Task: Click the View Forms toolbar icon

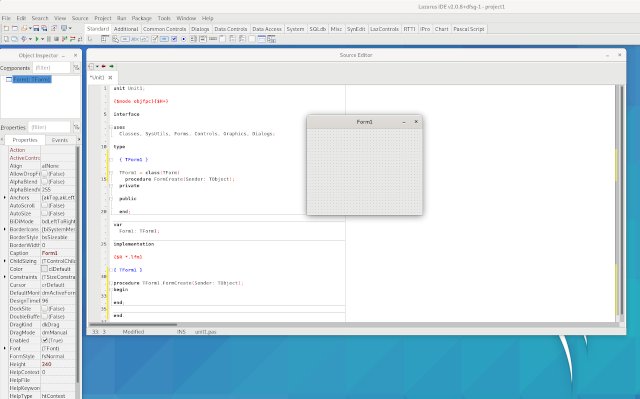Action: pos(15,39)
